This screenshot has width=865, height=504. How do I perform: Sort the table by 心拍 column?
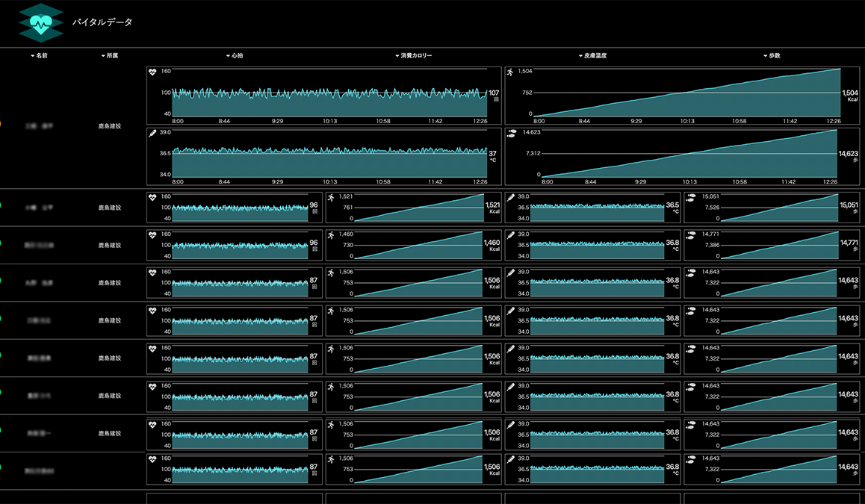pos(235,56)
